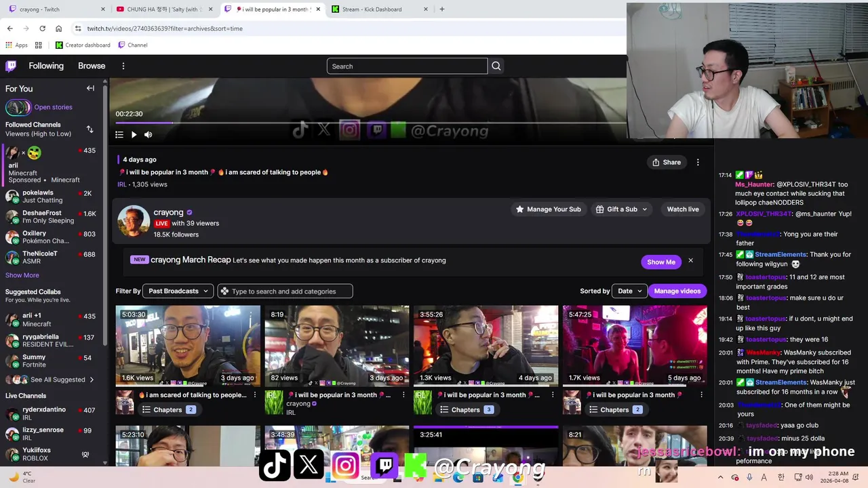Mute the video player volume
The width and height of the screenshot is (868, 488).
point(149,134)
